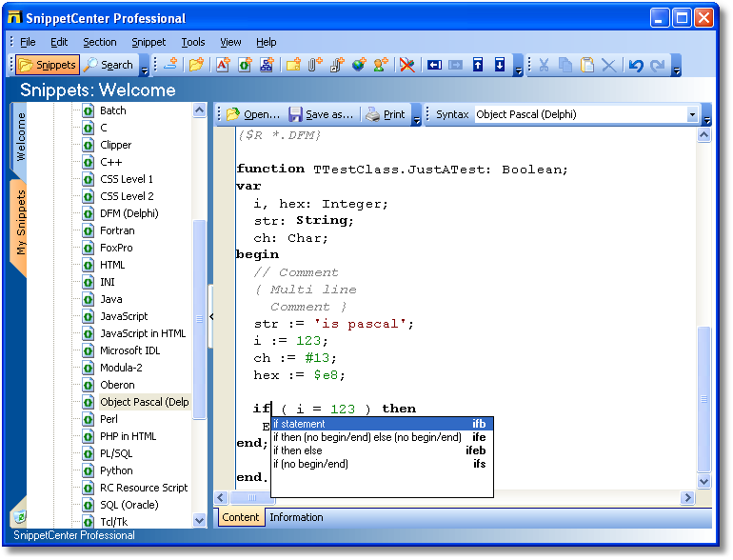Select JavaScript in HTML tree item
The height and width of the screenshot is (560, 733).
[143, 333]
